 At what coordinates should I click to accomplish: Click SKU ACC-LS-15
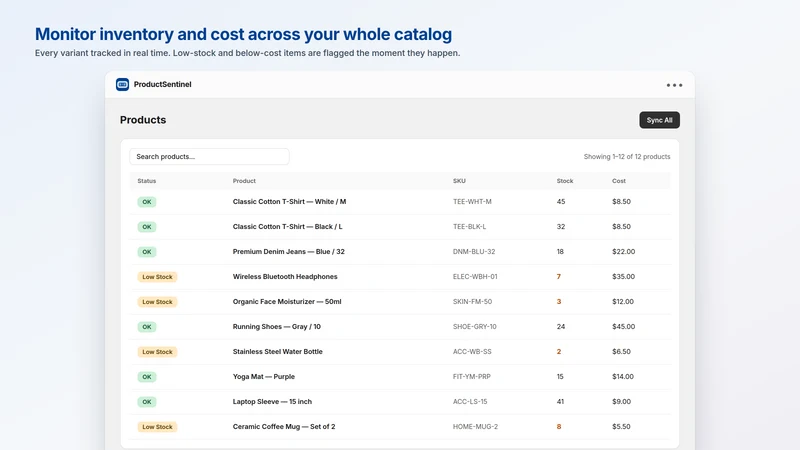pos(470,402)
